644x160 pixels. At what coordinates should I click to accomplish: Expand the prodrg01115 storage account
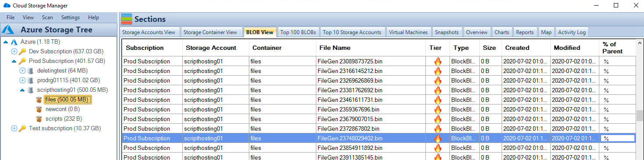coord(22,80)
